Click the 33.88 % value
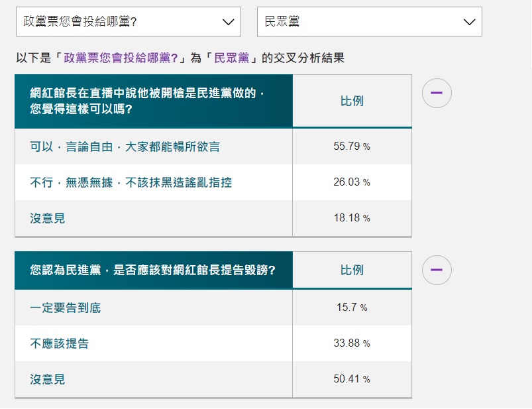Screen dimensions: 532x409 click(352, 343)
